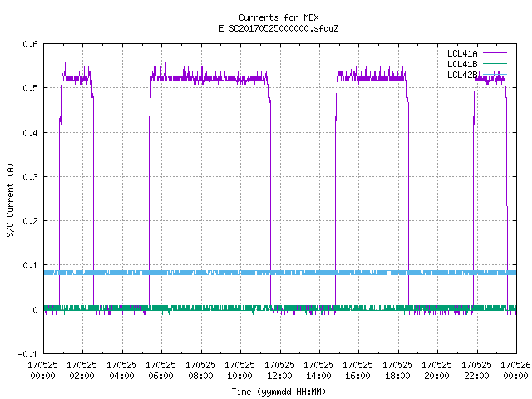Screen dimensions: 532x399
Task: Pick the light blue LCL42B legend line sample
Action: [495, 74]
